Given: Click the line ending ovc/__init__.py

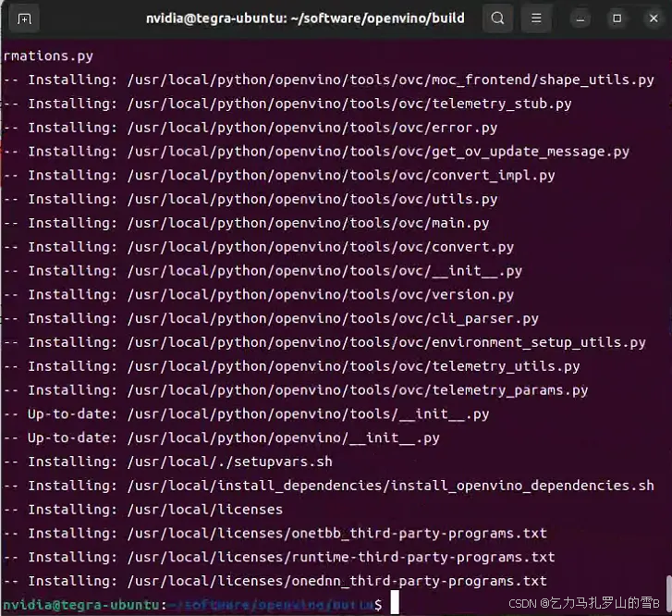Looking at the screenshot, I should click(263, 271).
